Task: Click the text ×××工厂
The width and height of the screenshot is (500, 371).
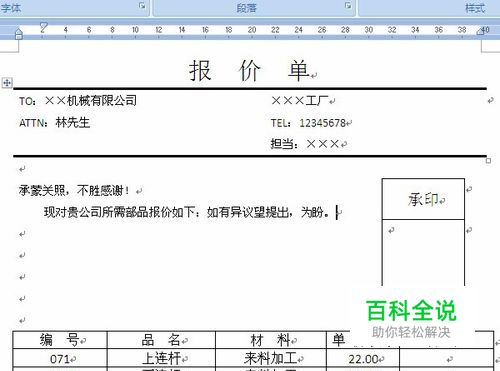Action: (300, 100)
